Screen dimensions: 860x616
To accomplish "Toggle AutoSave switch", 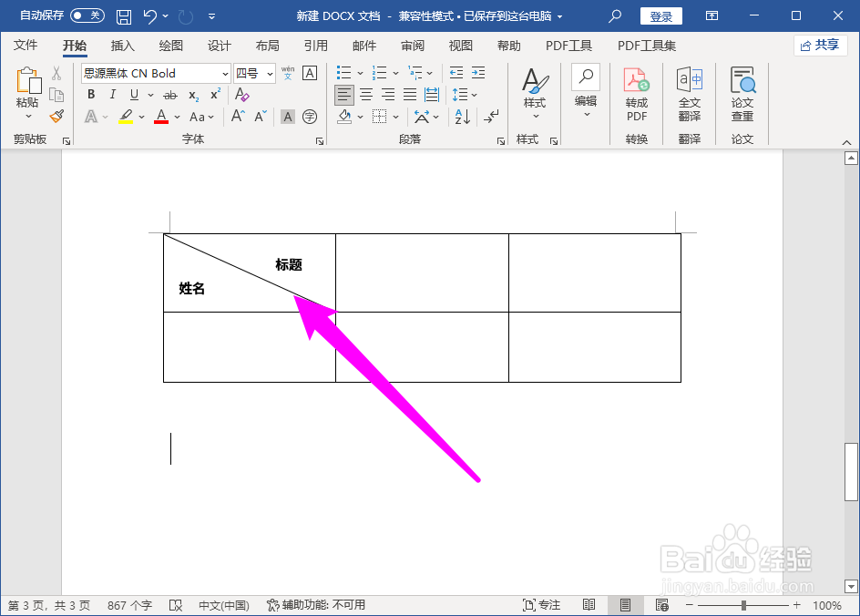I will tap(87, 15).
